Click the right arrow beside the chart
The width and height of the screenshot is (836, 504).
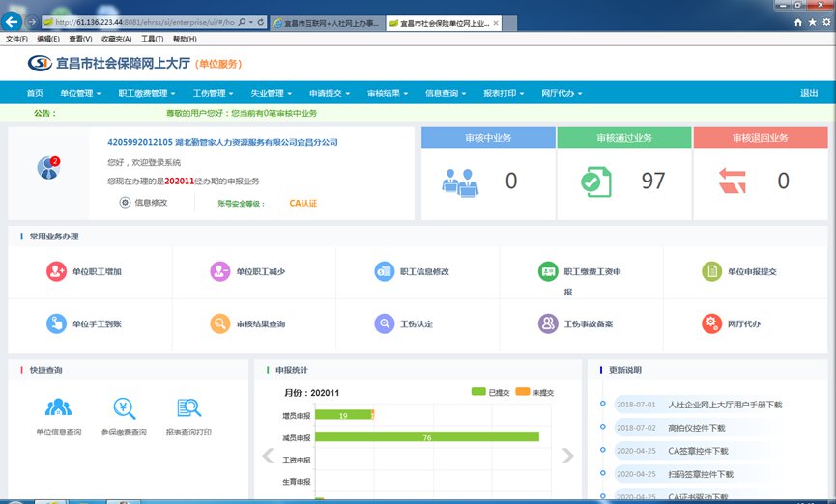tap(567, 456)
